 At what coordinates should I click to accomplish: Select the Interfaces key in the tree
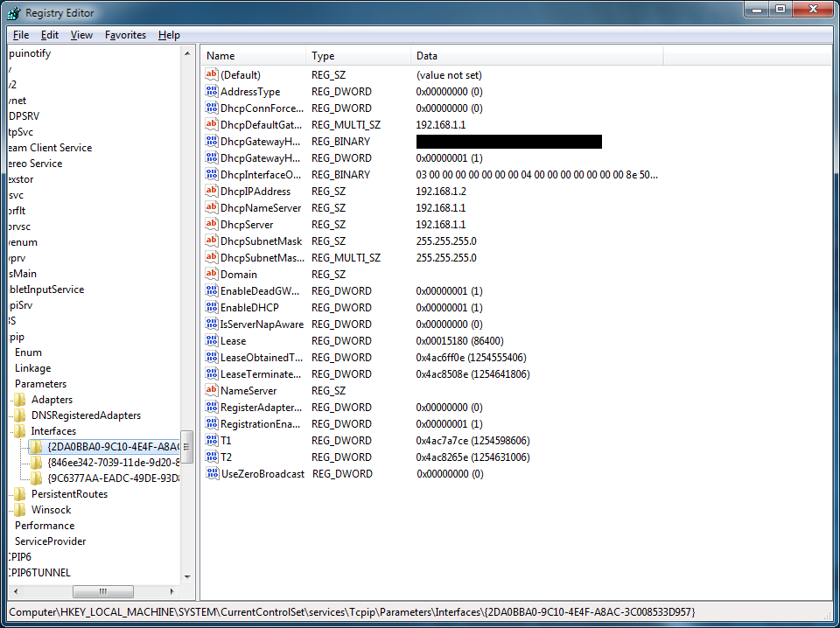click(x=53, y=431)
